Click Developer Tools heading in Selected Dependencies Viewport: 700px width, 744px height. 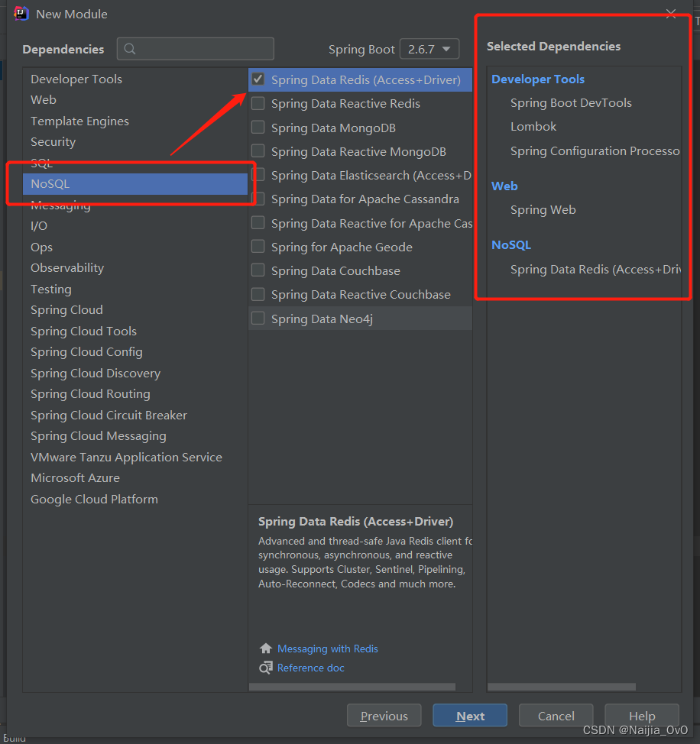538,79
